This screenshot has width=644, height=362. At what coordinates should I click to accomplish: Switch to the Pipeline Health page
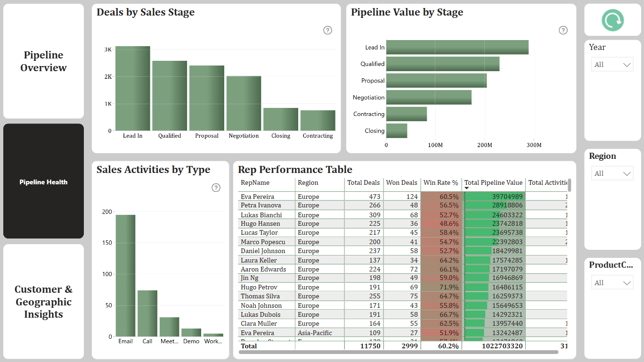click(x=43, y=181)
